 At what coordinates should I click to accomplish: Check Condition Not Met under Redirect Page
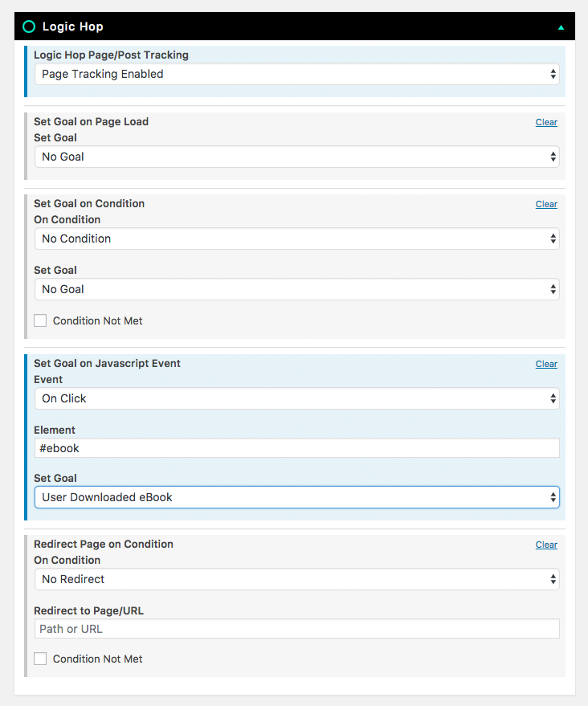coord(40,659)
